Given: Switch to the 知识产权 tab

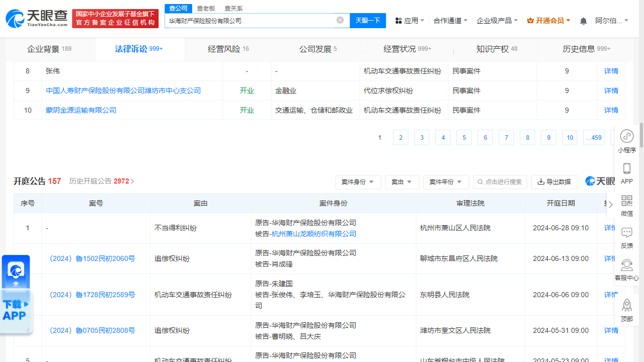Looking at the screenshot, I should pyautogui.click(x=497, y=49).
